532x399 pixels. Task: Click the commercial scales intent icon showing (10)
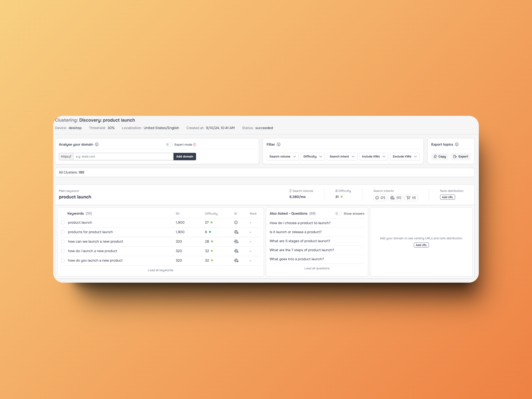(x=392, y=198)
